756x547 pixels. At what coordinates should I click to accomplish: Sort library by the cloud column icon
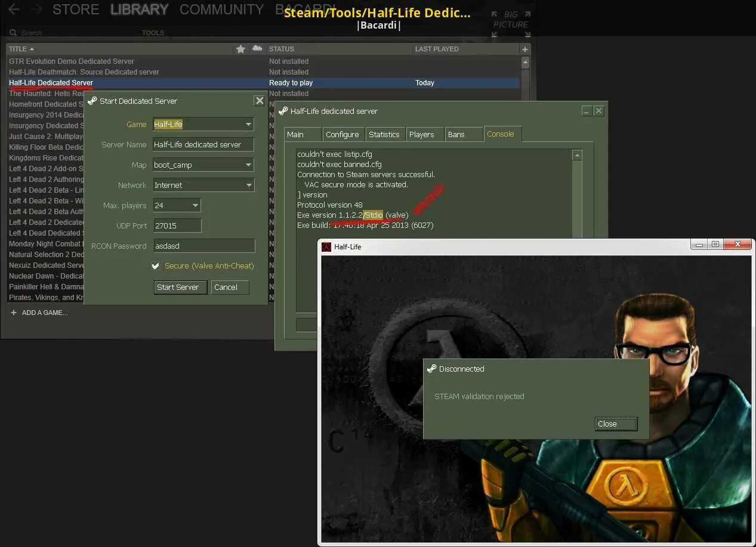tap(257, 48)
